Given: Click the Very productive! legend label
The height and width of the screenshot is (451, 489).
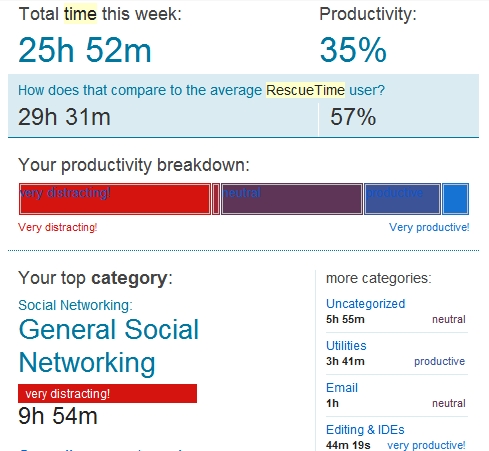Looking at the screenshot, I should pos(429,227).
